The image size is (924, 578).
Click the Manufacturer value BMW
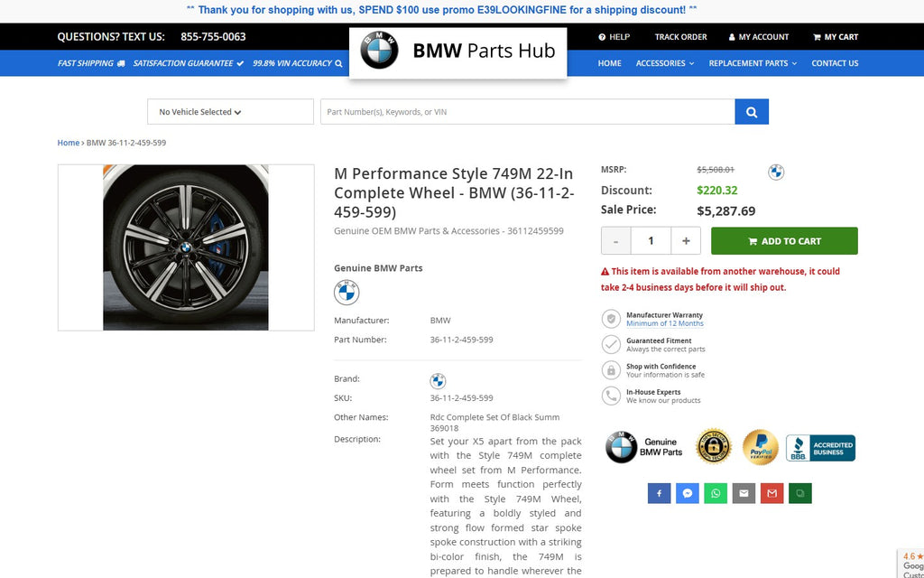tap(440, 321)
